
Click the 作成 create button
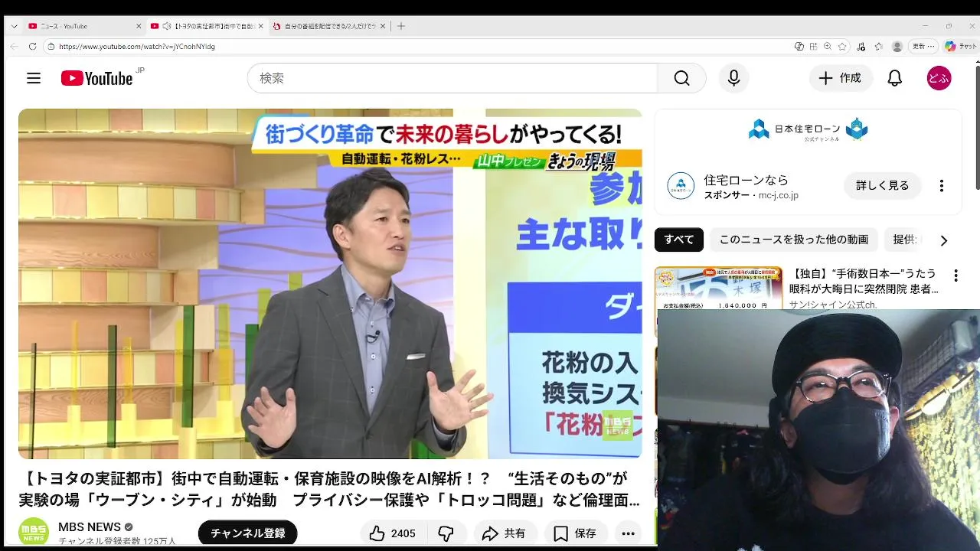coord(841,78)
